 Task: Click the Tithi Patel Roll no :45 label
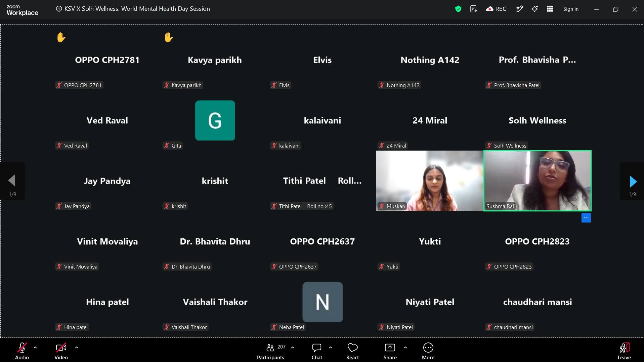click(x=302, y=206)
